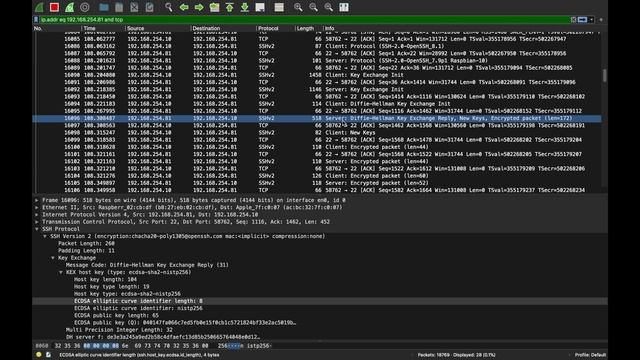This screenshot has height=360, width=640.
Task: Open display filter bookmarks icon
Action: click(x=36, y=20)
